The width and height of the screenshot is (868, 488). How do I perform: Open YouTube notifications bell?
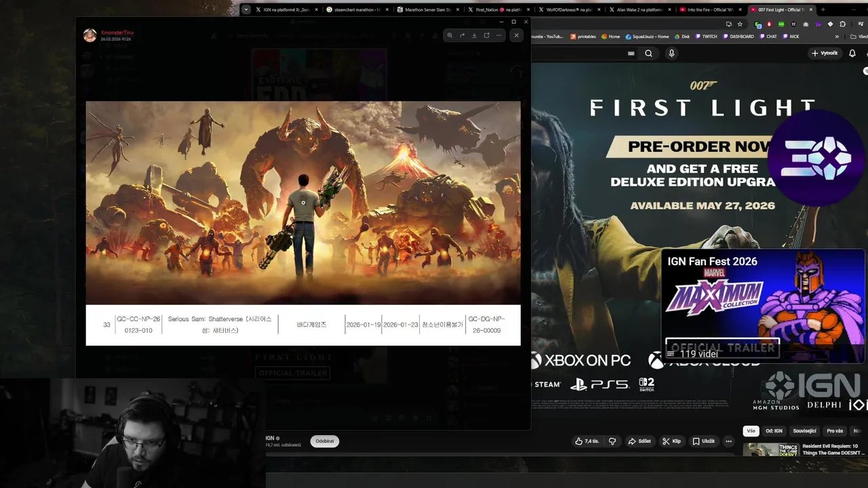tap(852, 53)
